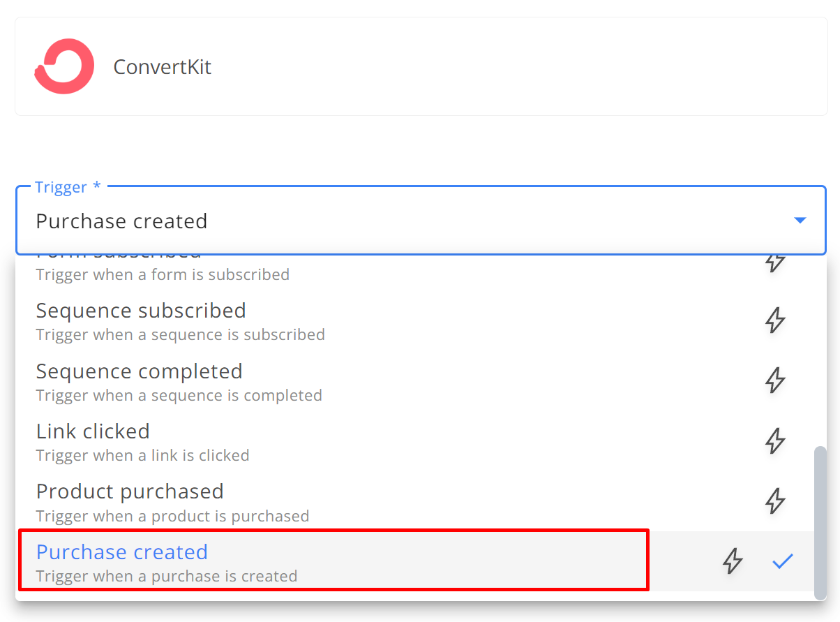The width and height of the screenshot is (840, 622).
Task: Click lightning icon beside Link clicked
Action: [775, 440]
